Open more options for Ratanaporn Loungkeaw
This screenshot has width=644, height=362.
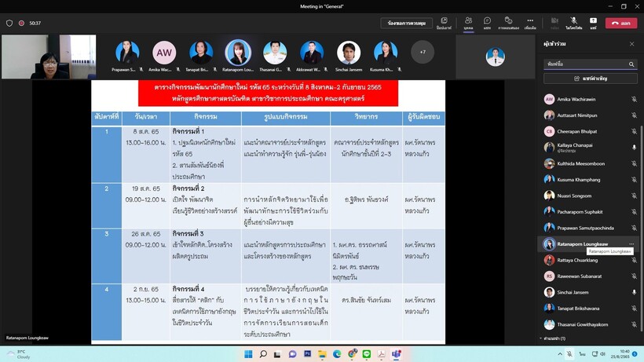631,244
